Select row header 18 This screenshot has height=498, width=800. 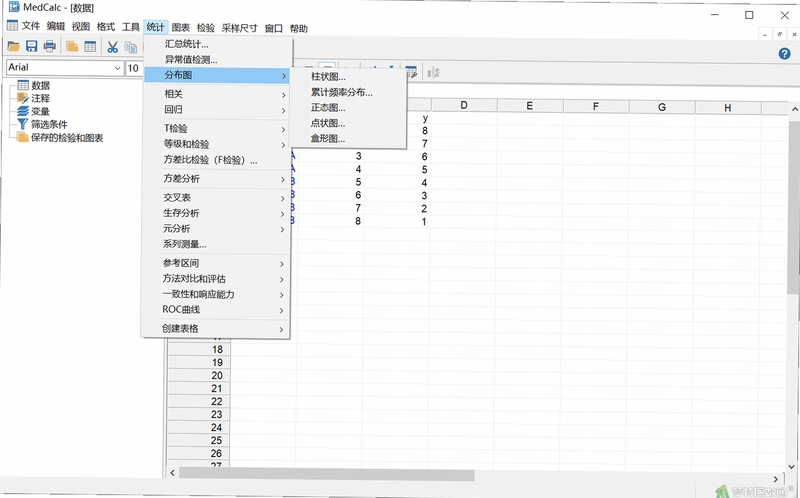point(198,350)
